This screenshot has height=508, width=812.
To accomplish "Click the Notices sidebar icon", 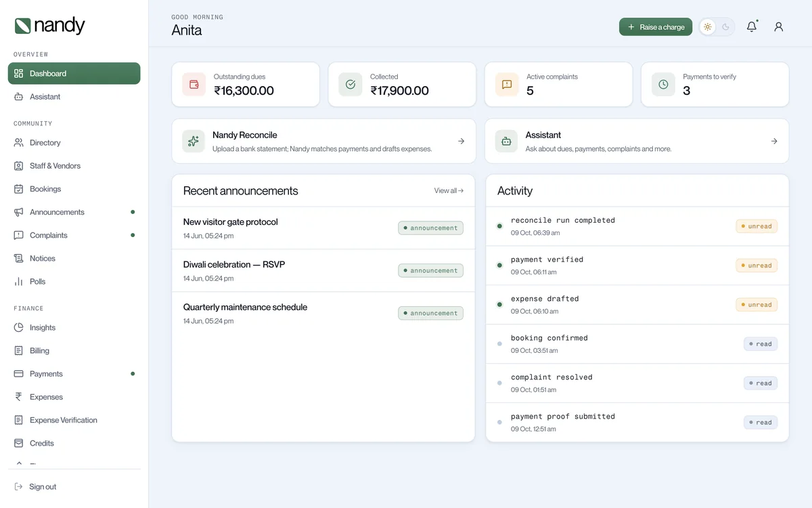I will 19,258.
